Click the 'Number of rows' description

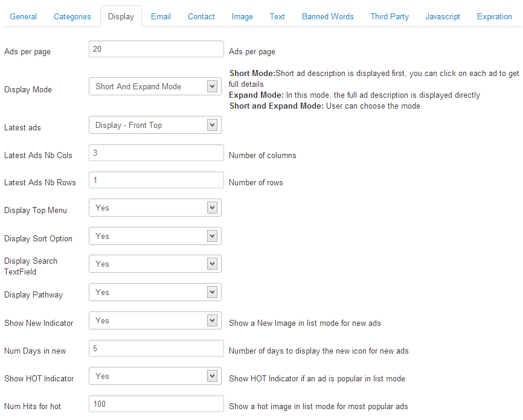[256, 183]
